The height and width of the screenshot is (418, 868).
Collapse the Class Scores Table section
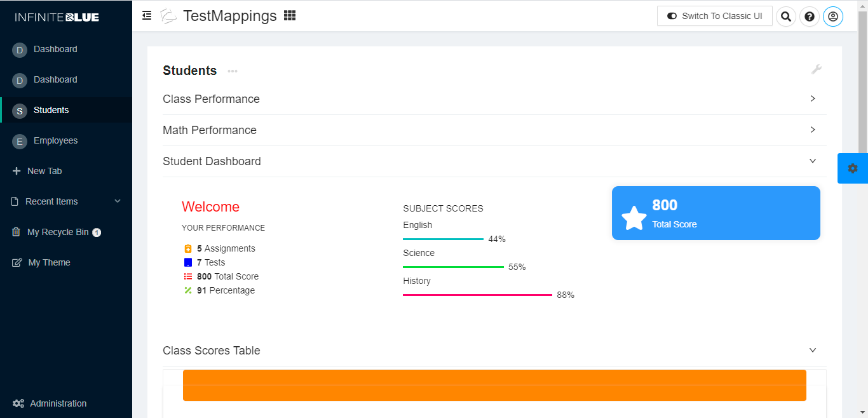click(494, 351)
